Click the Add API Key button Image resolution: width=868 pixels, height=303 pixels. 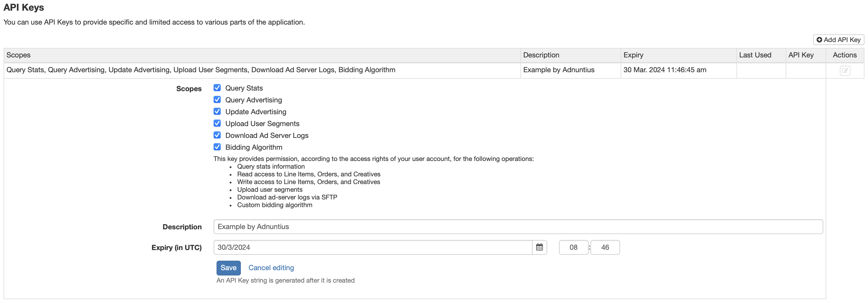tap(838, 40)
